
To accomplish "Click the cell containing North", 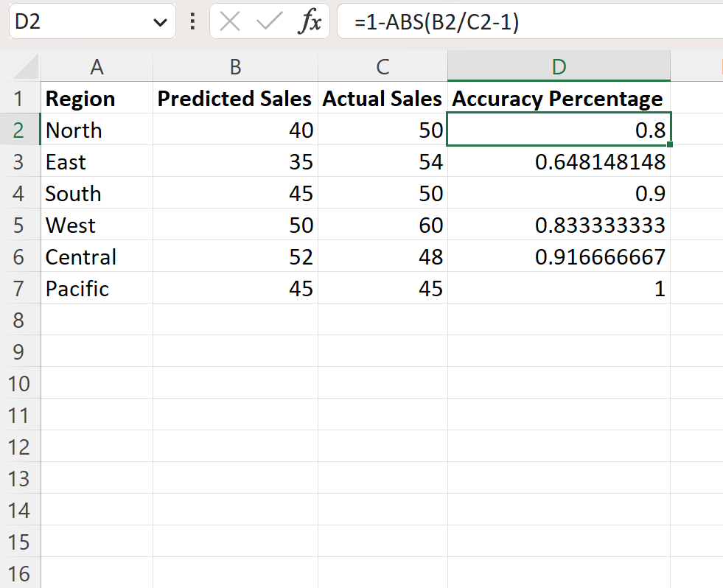I will click(x=97, y=130).
